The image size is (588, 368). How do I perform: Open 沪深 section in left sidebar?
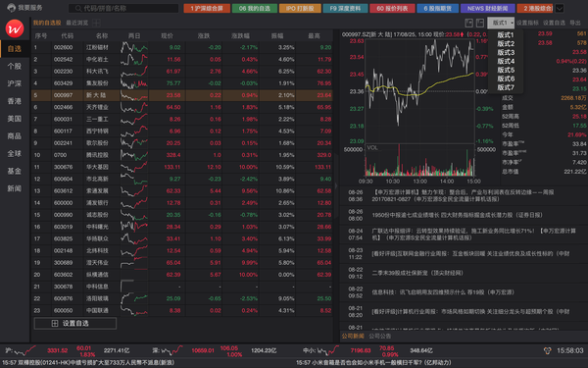coord(15,83)
